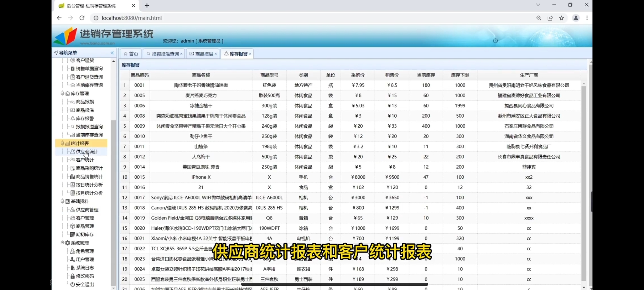Select row 0001 陶华碧老干妈香辣脆油辣椒
The width and height of the screenshot is (644, 290).
[x=350, y=85]
